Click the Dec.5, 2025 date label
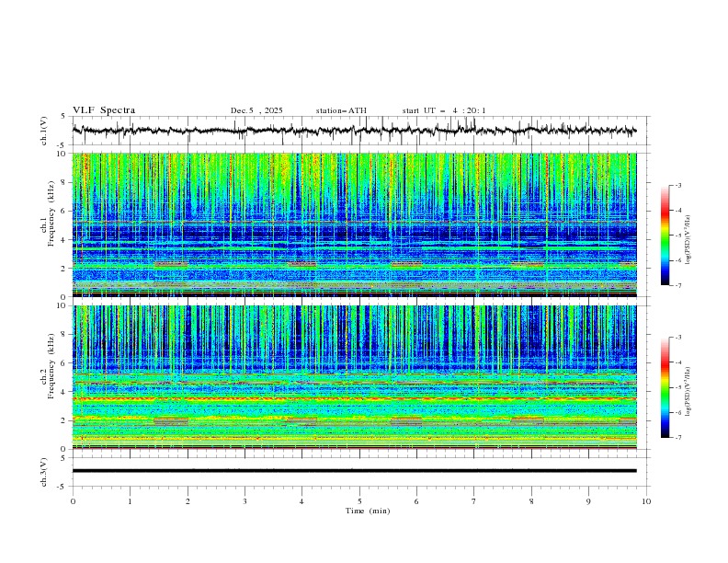The height and width of the screenshot is (563, 728). click(x=256, y=110)
